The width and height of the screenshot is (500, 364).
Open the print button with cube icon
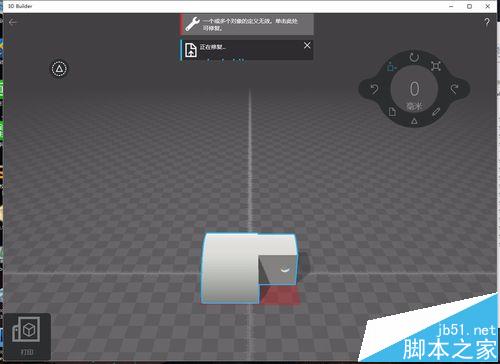(27, 336)
